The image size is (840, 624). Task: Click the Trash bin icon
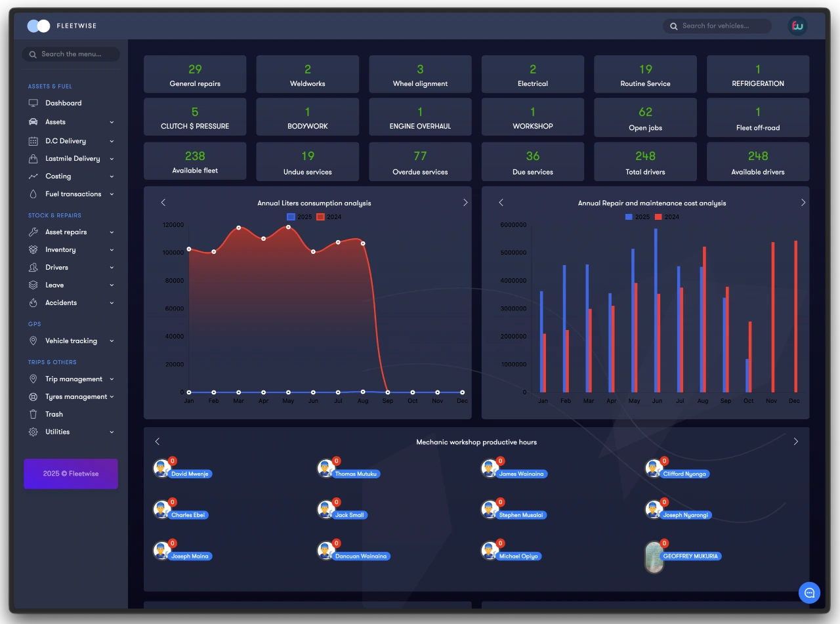pos(33,415)
